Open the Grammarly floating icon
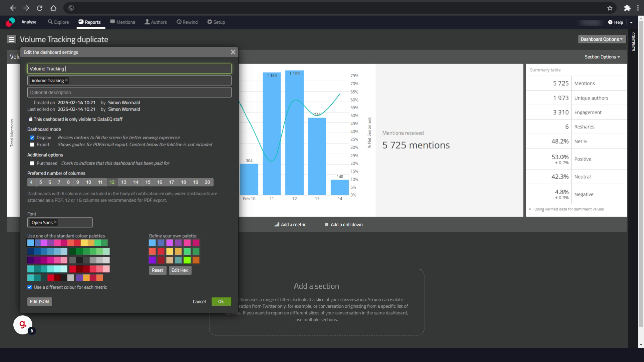The height and width of the screenshot is (362, 644). (23, 324)
